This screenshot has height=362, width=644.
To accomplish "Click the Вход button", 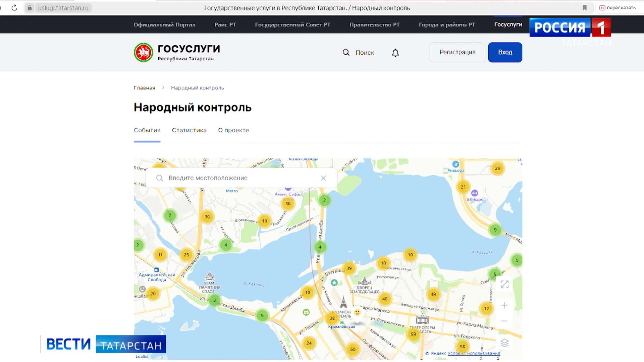I will 505,52.
